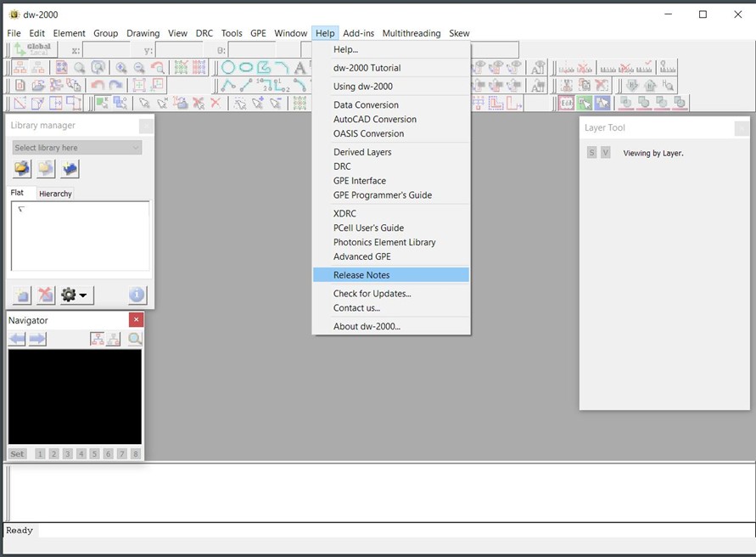Viewport: 756px width, 557px height.
Task: Open library icon in Library manager
Action: (22, 169)
